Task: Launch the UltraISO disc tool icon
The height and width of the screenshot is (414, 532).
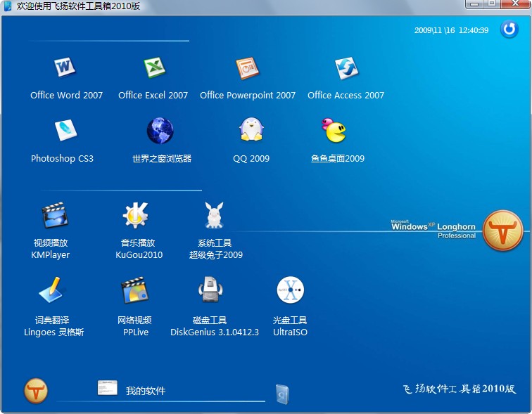Action: coord(290,290)
